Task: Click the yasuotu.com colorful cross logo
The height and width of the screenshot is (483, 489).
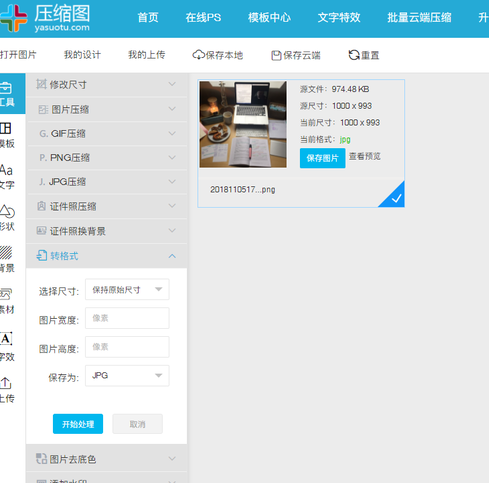Action: pyautogui.click(x=13, y=17)
